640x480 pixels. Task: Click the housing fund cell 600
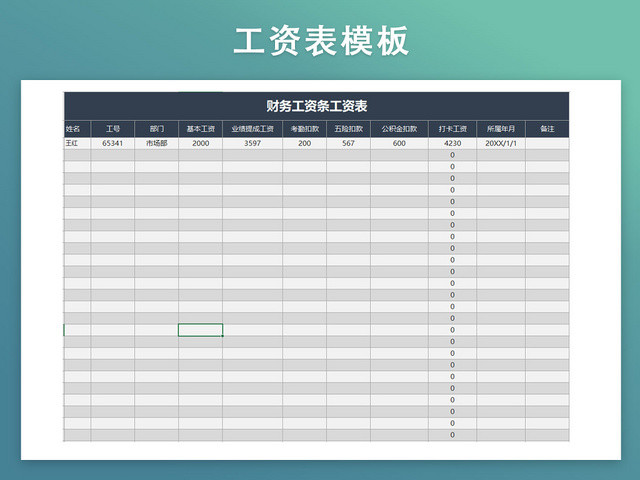pyautogui.click(x=399, y=143)
